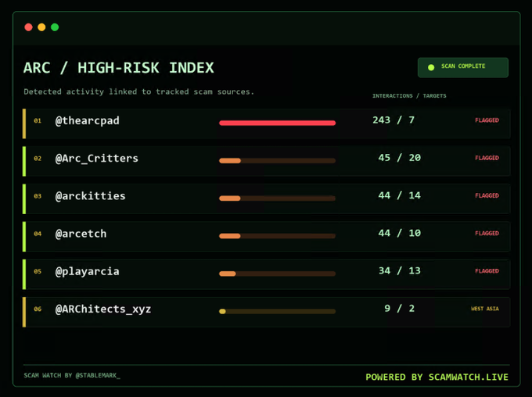
Task: Open the SCAM WATCH BY @STABLEMARK_ credit
Action: coord(72,375)
